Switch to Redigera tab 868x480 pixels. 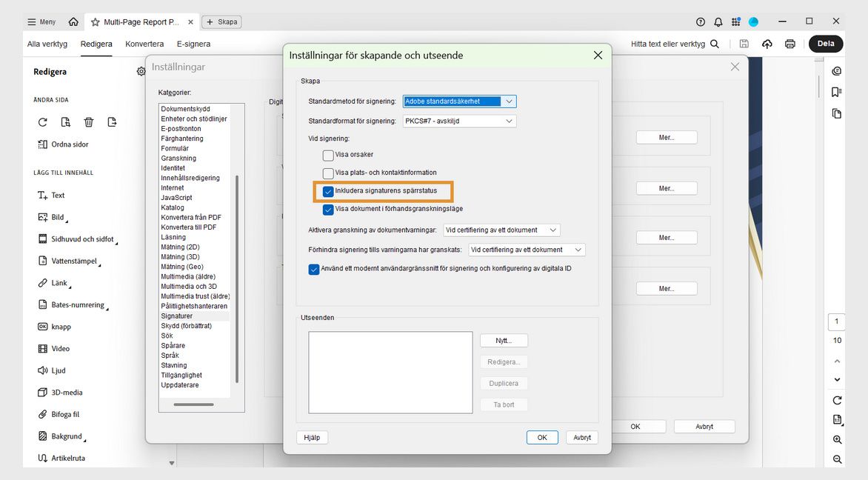(x=96, y=44)
